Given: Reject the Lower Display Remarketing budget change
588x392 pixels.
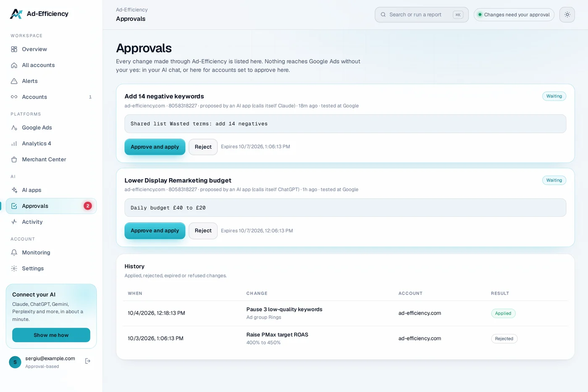Looking at the screenshot, I should point(203,231).
